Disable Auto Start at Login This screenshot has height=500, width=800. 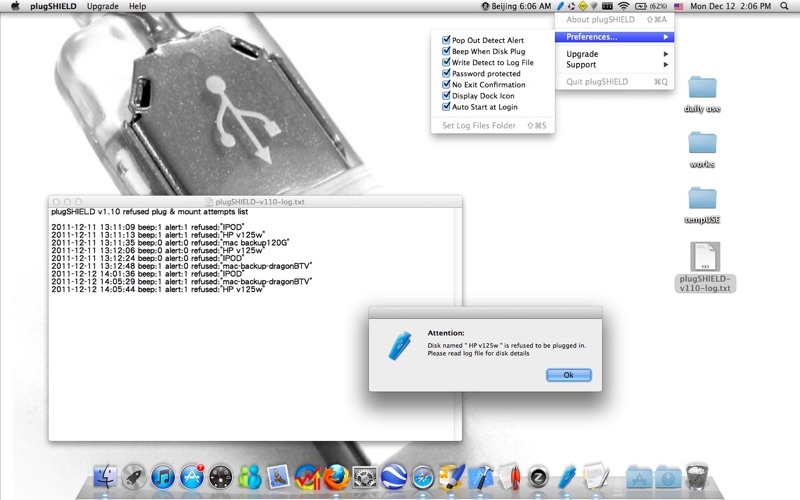[446, 107]
